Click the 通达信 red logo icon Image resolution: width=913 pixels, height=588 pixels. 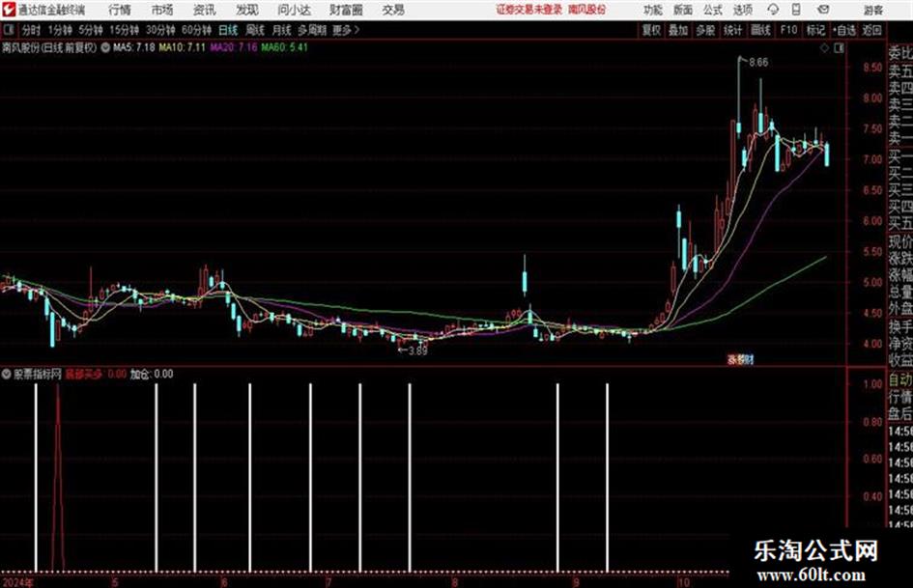(9, 10)
